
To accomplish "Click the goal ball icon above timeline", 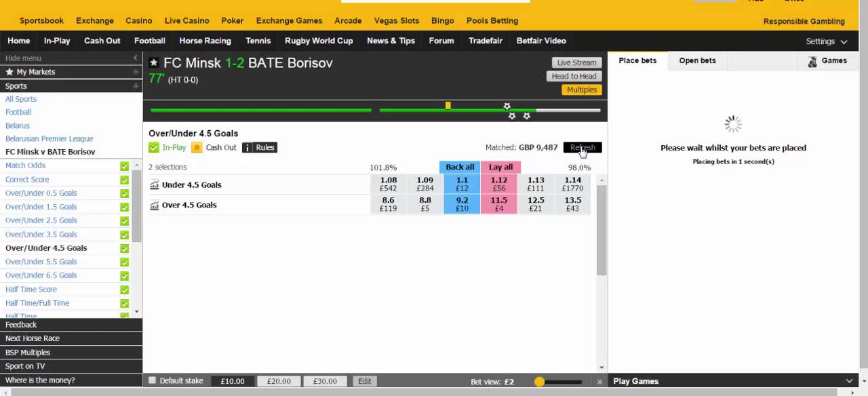I will click(x=507, y=106).
